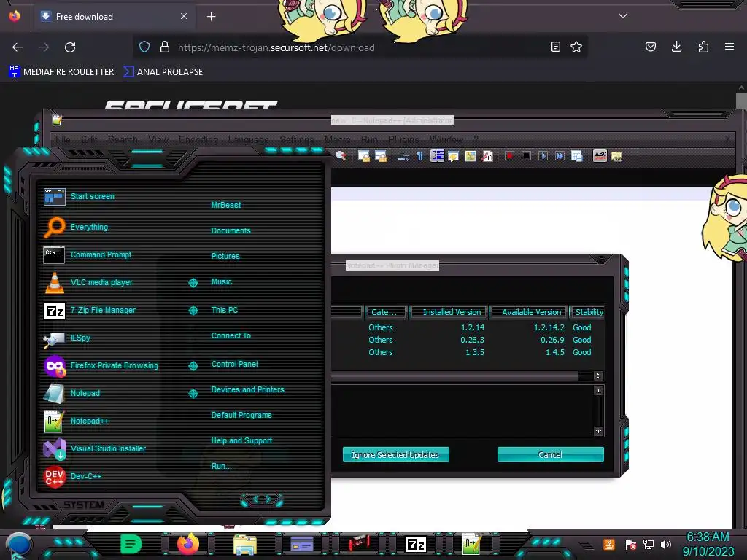The width and height of the screenshot is (747, 560).
Task: Go back in Firefox
Action: 18,47
